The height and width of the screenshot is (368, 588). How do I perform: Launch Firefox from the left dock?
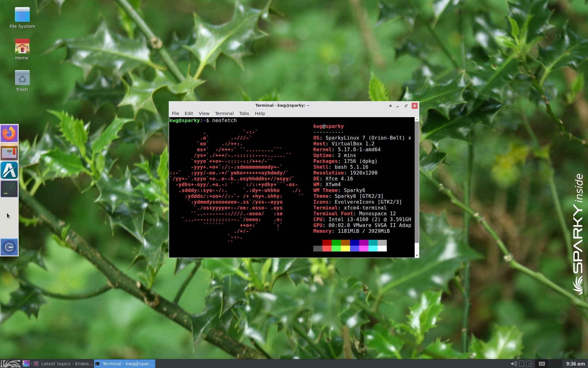coord(9,133)
